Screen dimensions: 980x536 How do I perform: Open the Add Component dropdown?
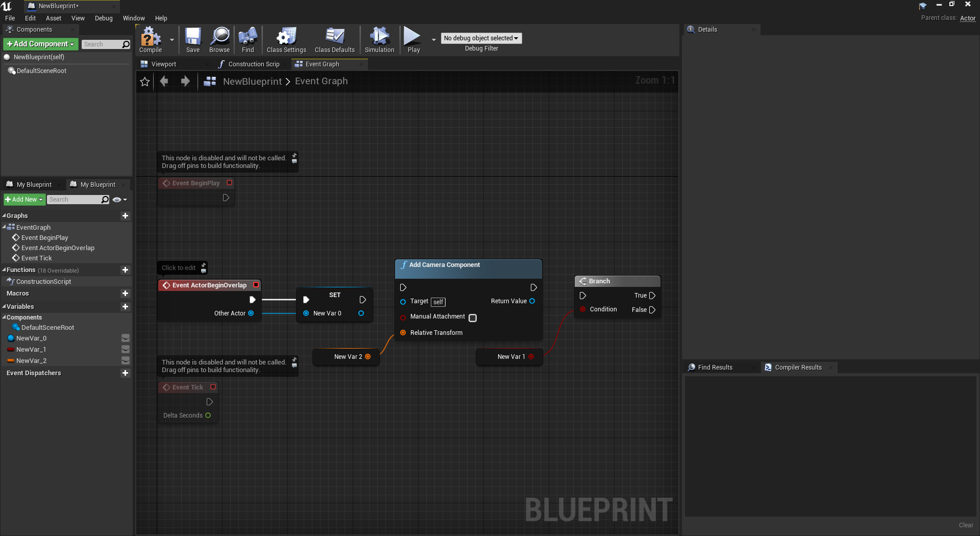point(41,44)
